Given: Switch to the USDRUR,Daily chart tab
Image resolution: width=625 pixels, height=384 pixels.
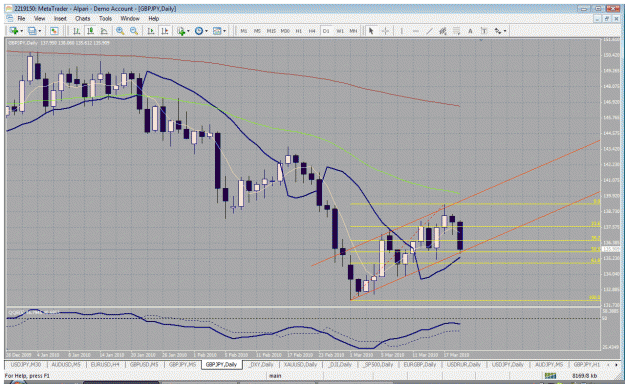Looking at the screenshot, I should (464, 364).
